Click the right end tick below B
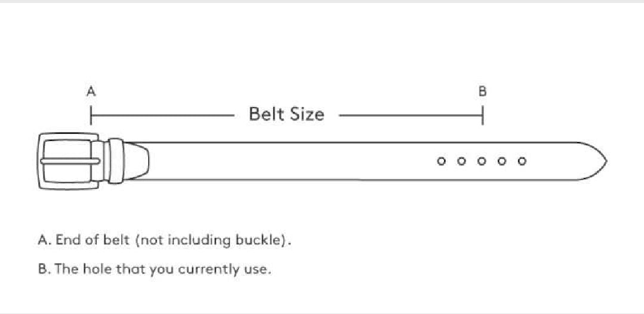Viewport: 644px width, 314px height. point(482,115)
